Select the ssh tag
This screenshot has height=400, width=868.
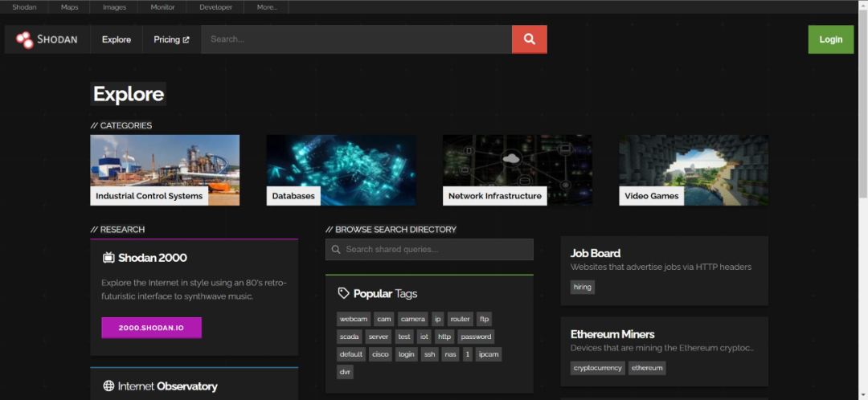[x=429, y=354]
